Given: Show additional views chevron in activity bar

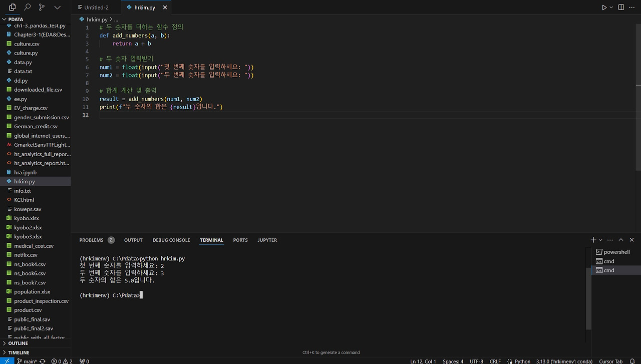Looking at the screenshot, I should tap(57, 8).
